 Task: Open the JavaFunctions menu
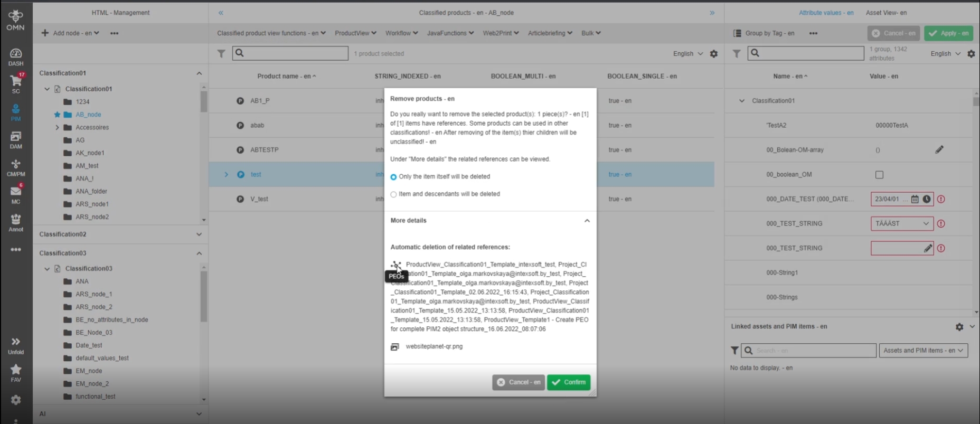click(450, 33)
